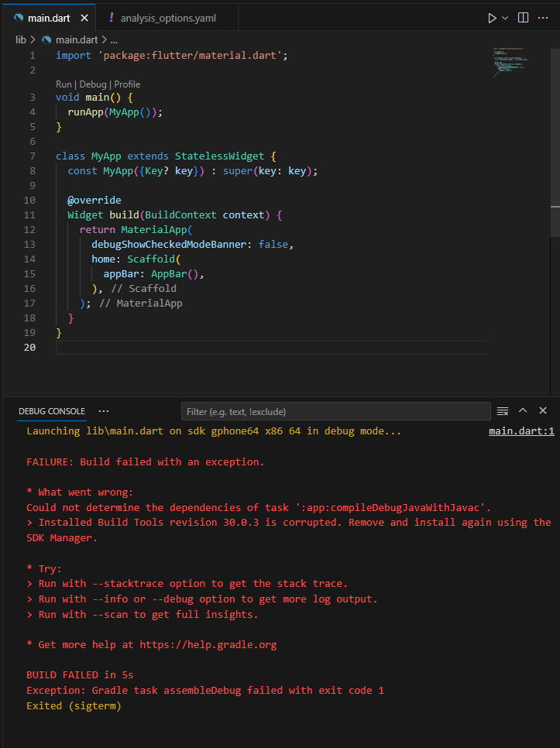Open the run options dropdown arrow
Image resolution: width=560 pixels, height=748 pixels.
click(505, 18)
